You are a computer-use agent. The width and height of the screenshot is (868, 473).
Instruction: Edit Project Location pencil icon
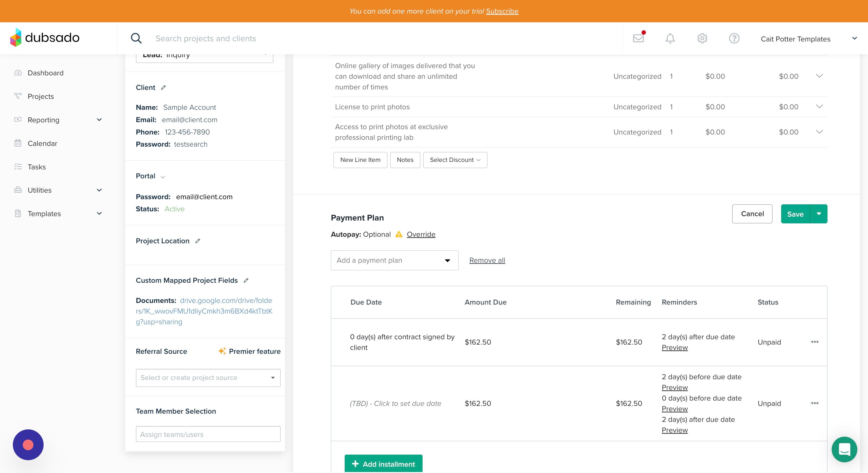(x=198, y=241)
